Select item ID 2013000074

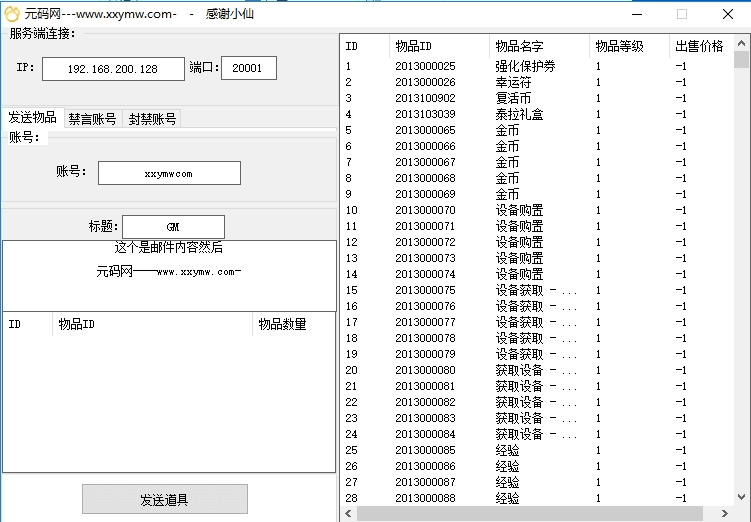point(425,274)
